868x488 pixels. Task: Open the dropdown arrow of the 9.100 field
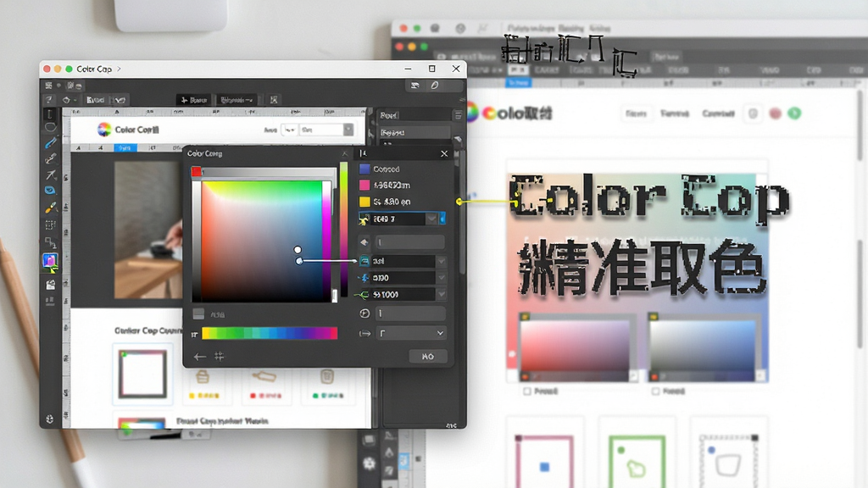[441, 277]
